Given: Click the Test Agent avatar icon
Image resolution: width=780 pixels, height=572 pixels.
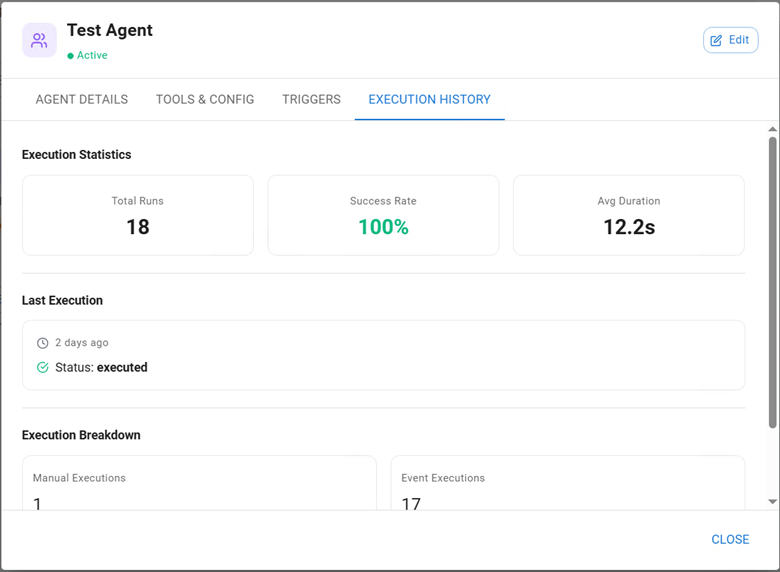Looking at the screenshot, I should (39, 41).
